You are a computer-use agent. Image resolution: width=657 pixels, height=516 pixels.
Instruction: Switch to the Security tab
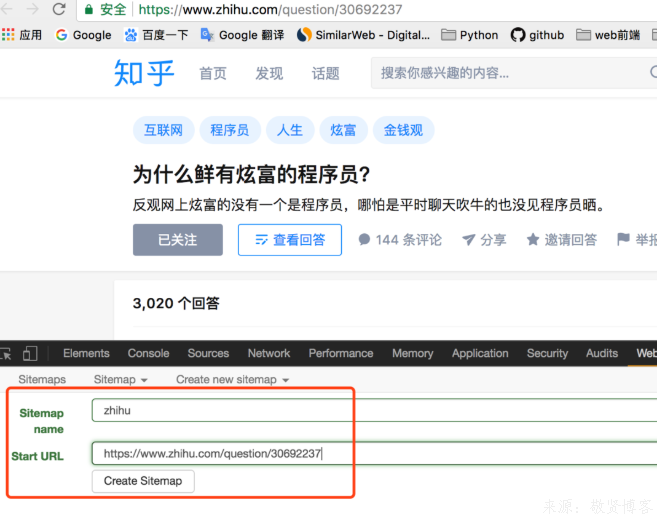pyautogui.click(x=547, y=353)
